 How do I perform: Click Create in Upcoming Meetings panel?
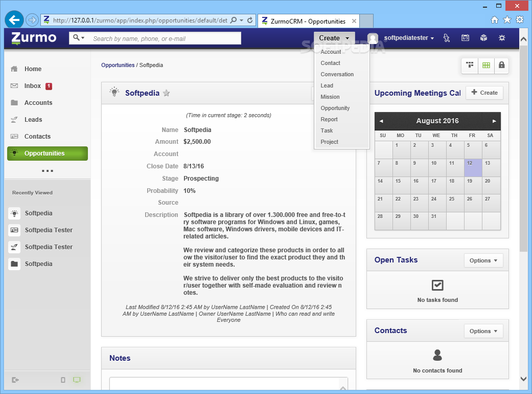484,93
